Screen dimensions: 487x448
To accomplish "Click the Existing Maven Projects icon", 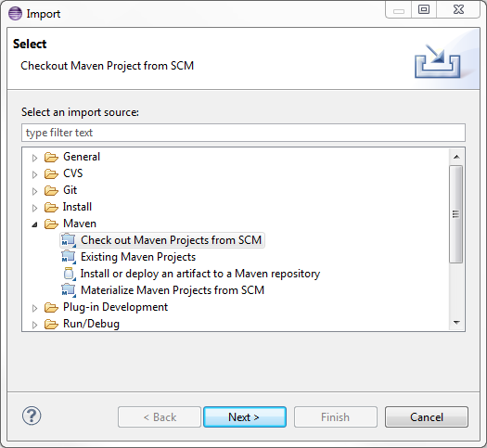I will 69,257.
